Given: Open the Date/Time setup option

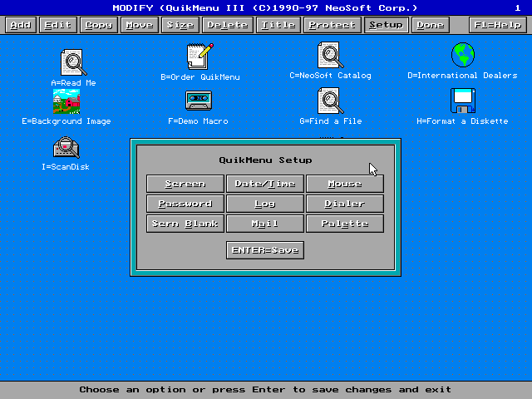Looking at the screenshot, I should pos(265,184).
